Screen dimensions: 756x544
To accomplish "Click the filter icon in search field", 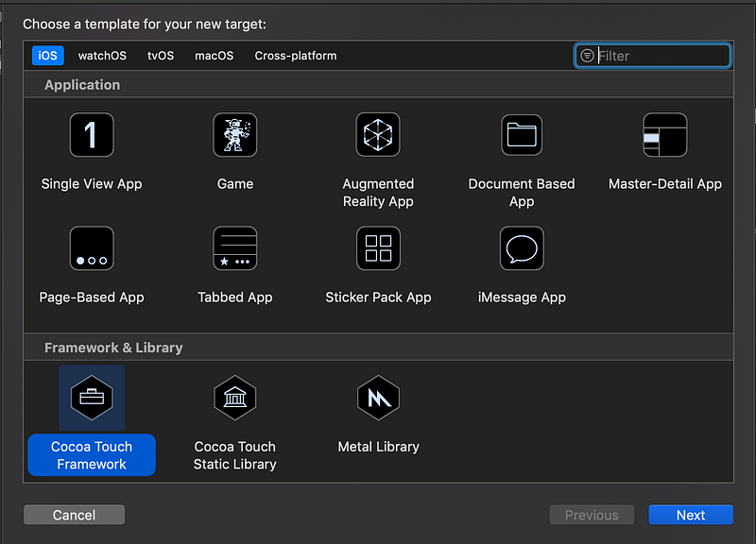I will coord(587,56).
